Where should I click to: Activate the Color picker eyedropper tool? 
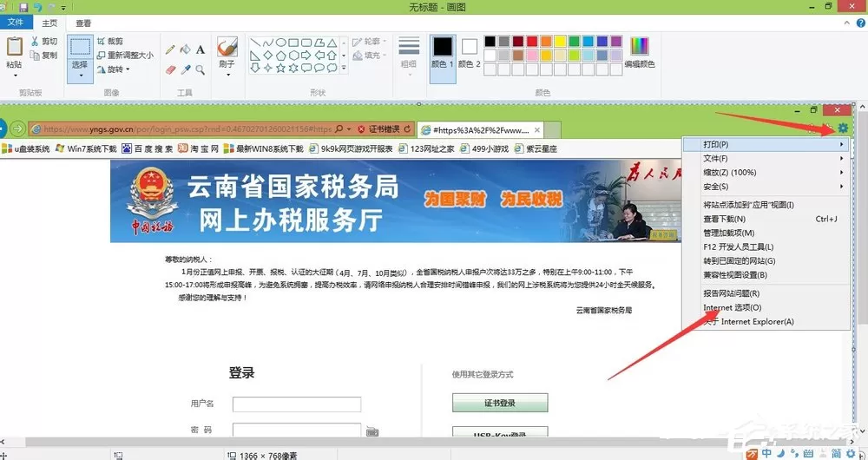(185, 69)
